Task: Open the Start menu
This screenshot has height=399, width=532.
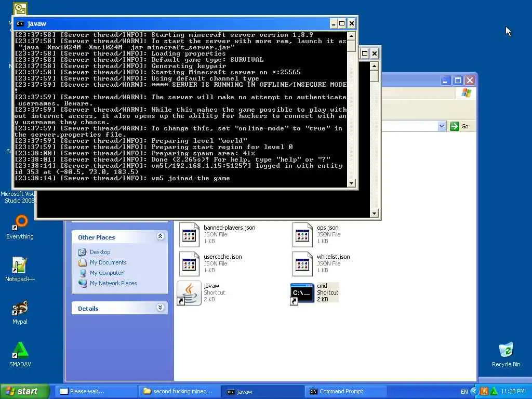Action: 24,391
